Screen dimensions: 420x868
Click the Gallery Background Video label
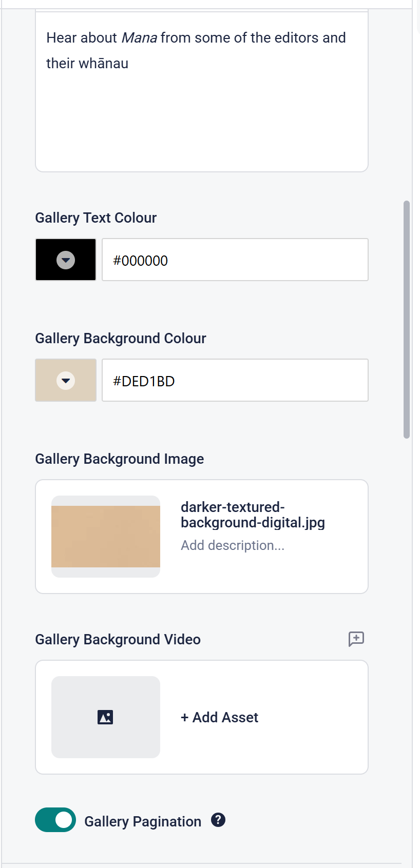[118, 640]
